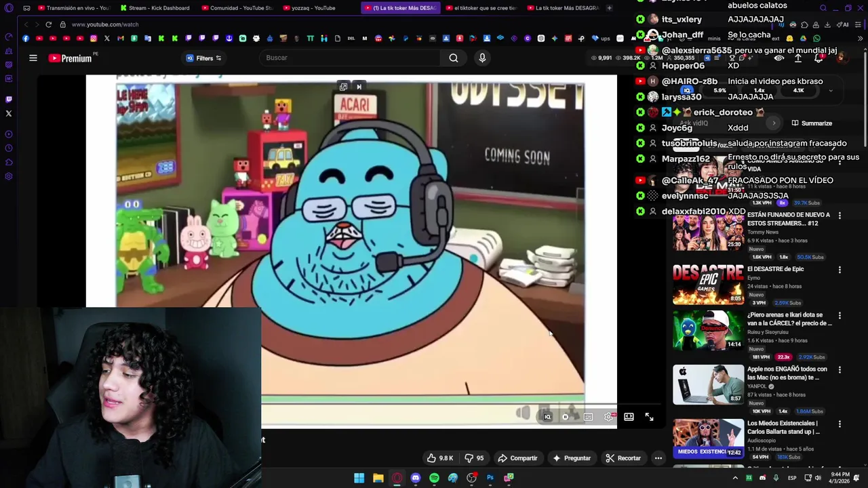Image resolution: width=868 pixels, height=488 pixels.
Task: Click the next video button atop player
Action: coord(359,87)
